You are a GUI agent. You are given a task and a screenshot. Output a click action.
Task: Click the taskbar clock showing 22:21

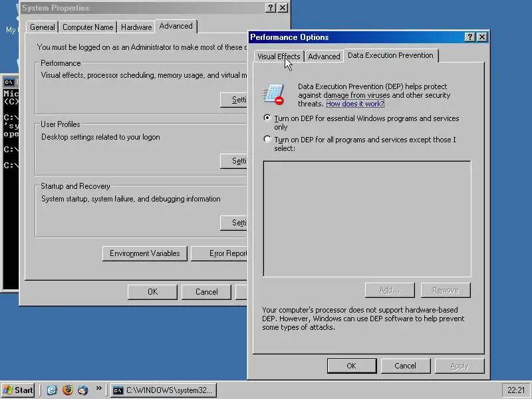pyautogui.click(x=516, y=390)
